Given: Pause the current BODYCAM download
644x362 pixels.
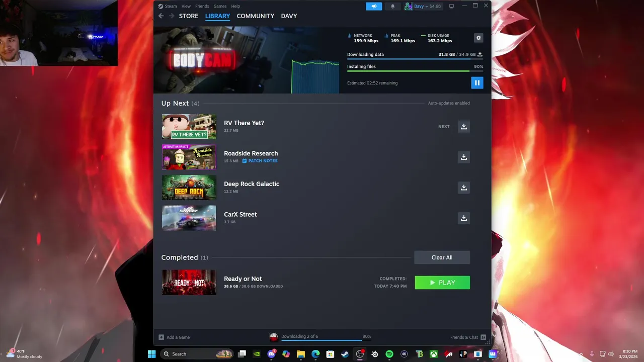Looking at the screenshot, I should pos(477,83).
